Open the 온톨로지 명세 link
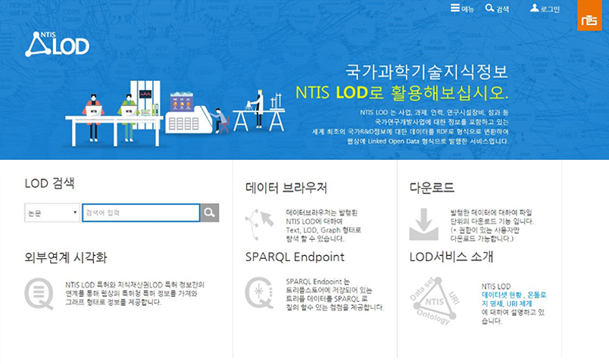 [514, 299]
